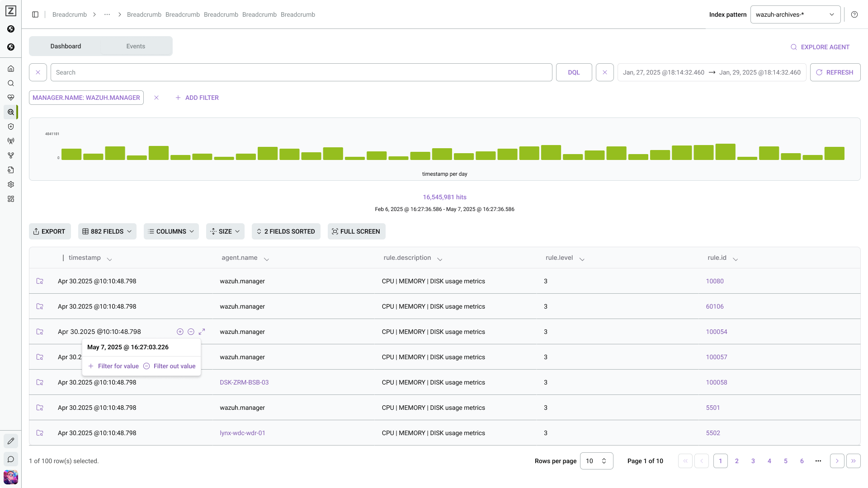Inspect document icon for rule 10080 row
This screenshot has width=868, height=488.
40,281
